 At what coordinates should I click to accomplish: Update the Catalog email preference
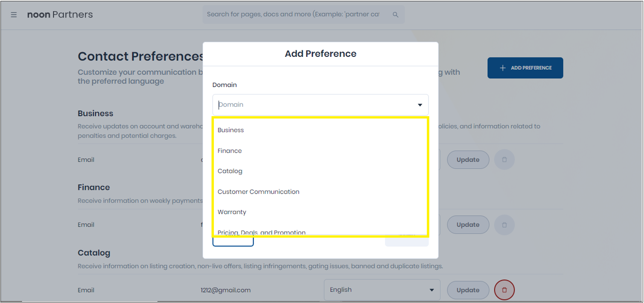click(468, 290)
